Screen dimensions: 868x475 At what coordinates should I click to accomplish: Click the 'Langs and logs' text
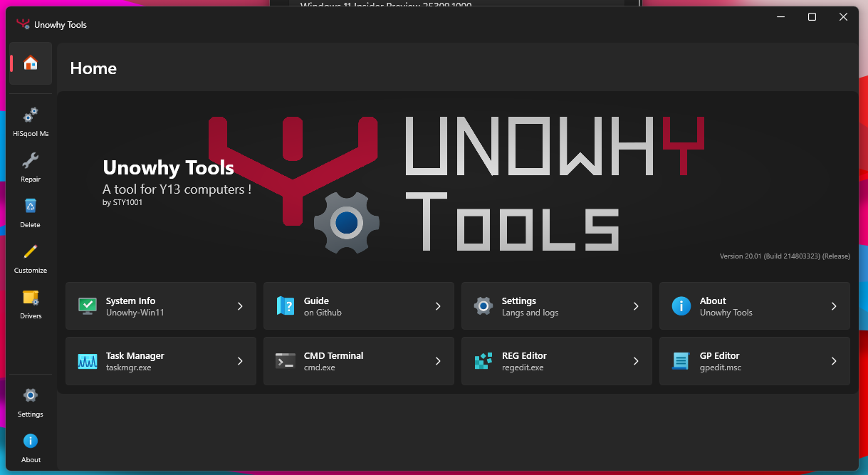530,313
